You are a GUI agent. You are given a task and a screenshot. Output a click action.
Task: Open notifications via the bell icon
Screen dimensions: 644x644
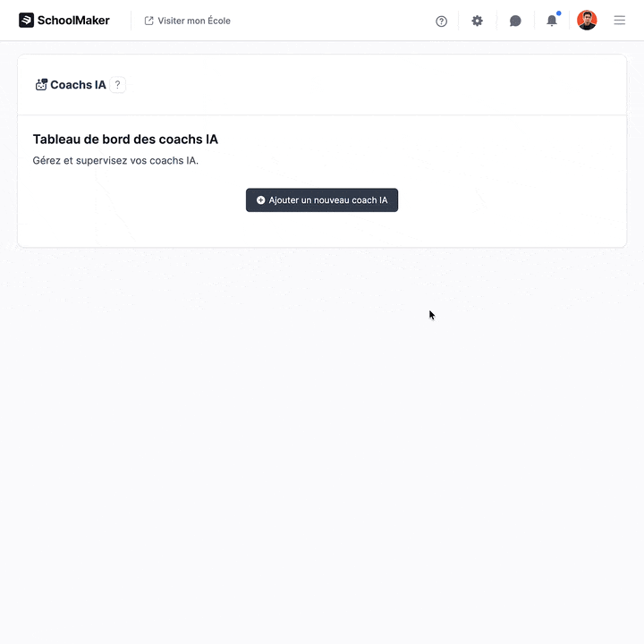[552, 21]
